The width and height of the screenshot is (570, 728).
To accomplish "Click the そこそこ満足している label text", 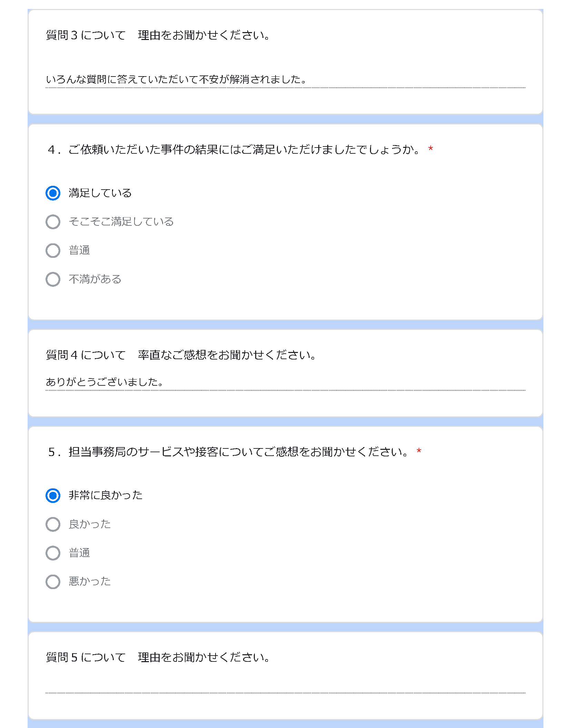I will (x=121, y=222).
